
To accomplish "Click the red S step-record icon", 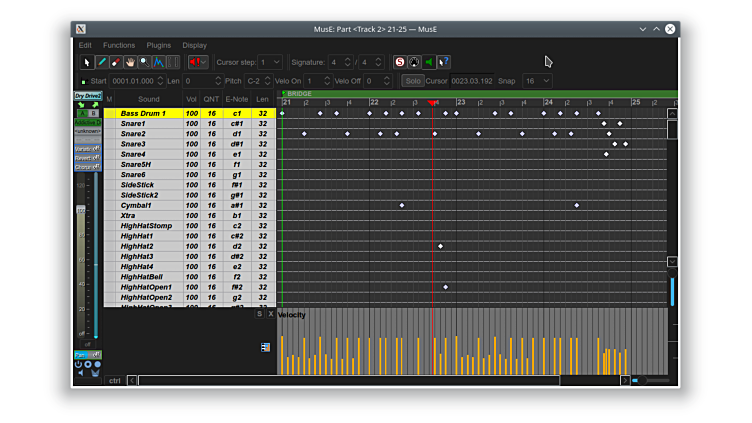I will (400, 62).
